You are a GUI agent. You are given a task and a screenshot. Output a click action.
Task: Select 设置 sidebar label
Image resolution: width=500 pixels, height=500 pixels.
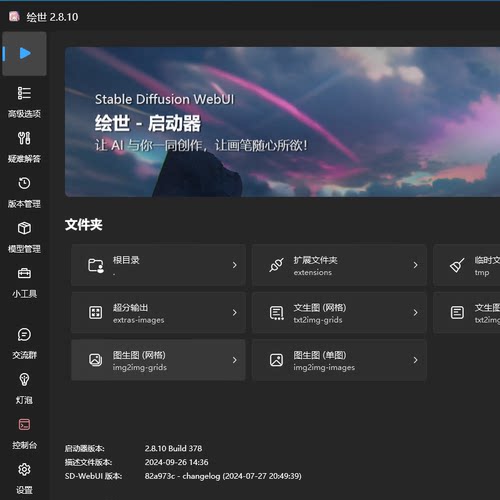(x=24, y=490)
